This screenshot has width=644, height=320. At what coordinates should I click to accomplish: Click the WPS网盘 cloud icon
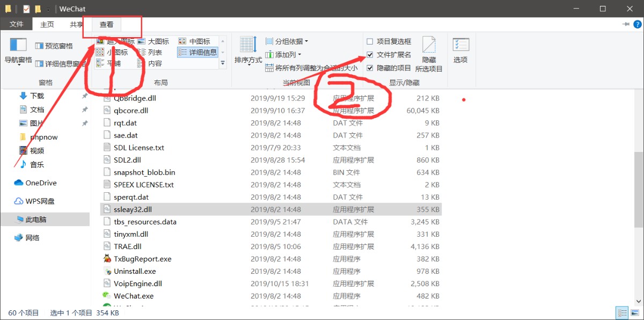(19, 201)
